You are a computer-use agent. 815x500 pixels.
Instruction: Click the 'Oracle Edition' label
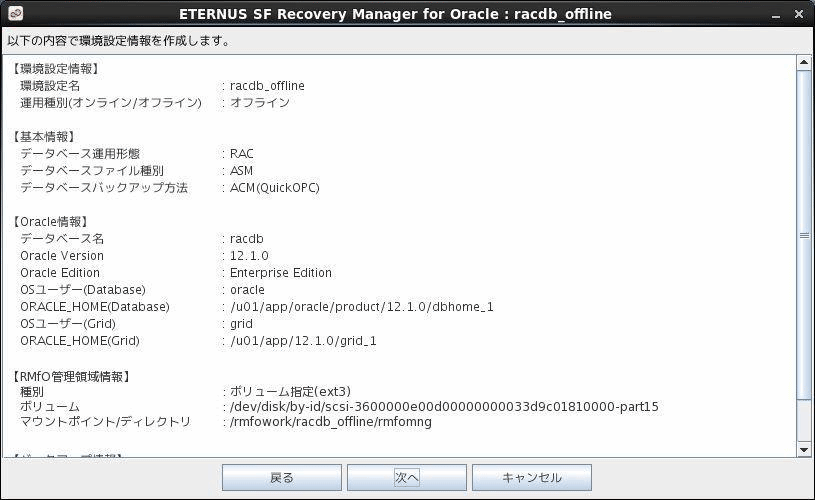click(60, 273)
